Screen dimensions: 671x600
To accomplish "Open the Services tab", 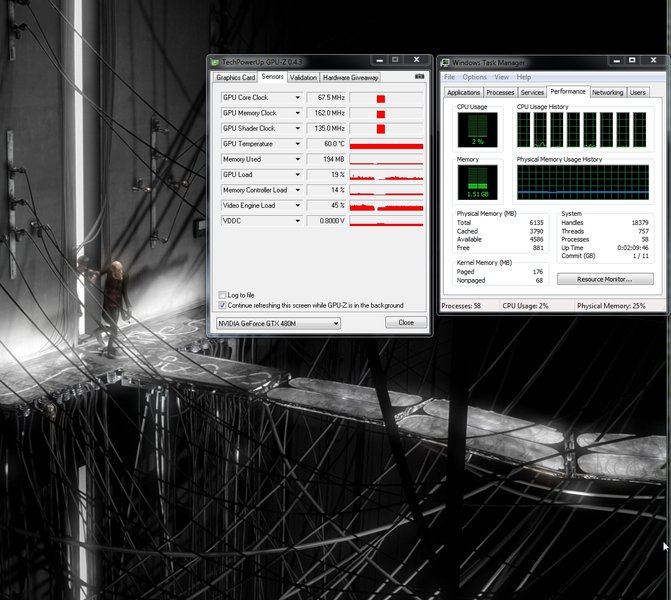I will pos(532,92).
